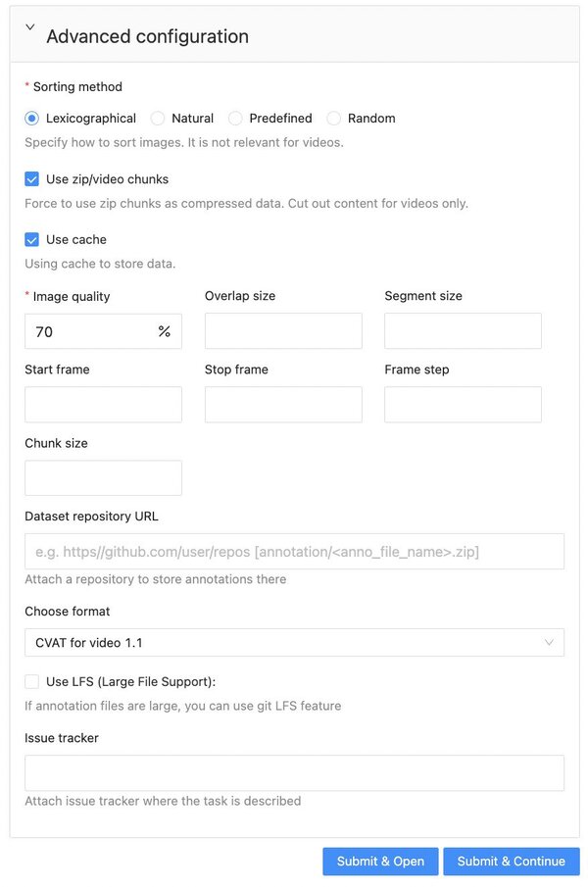Click the Issue tracker input field
The image size is (588, 887).
point(294,773)
